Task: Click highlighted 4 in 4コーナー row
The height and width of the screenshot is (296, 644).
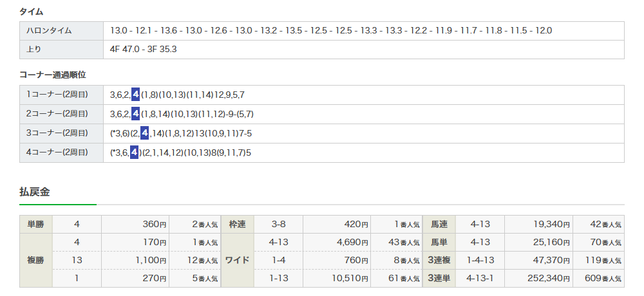Action: (134, 153)
